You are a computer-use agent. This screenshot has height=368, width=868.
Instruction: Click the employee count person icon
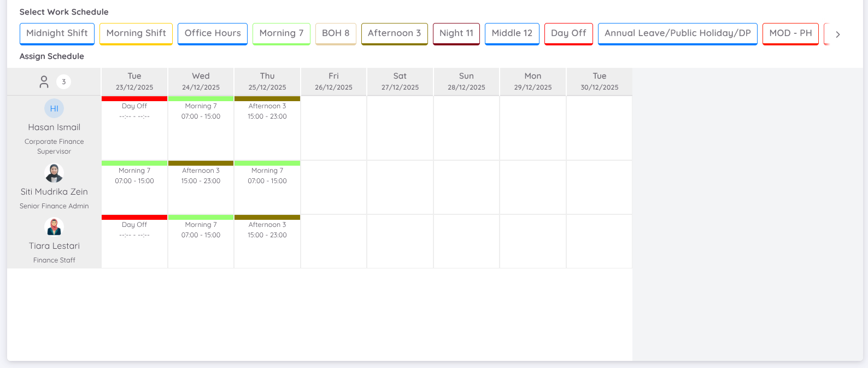pos(44,82)
